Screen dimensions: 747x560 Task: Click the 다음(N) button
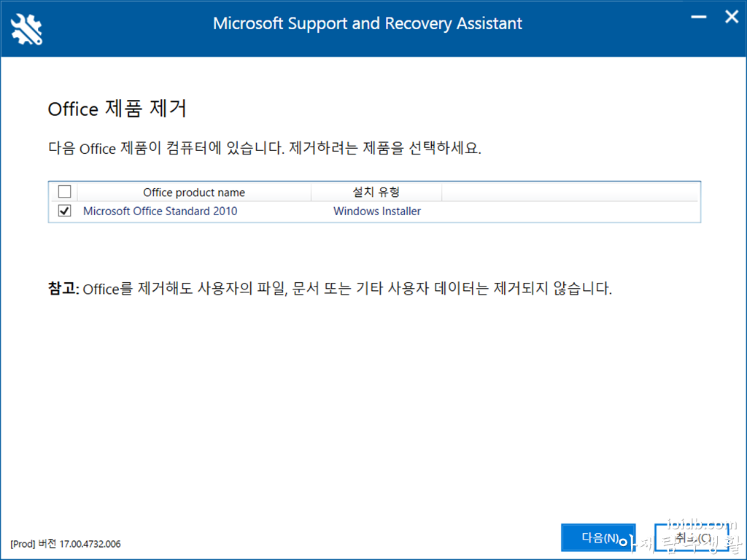[598, 538]
